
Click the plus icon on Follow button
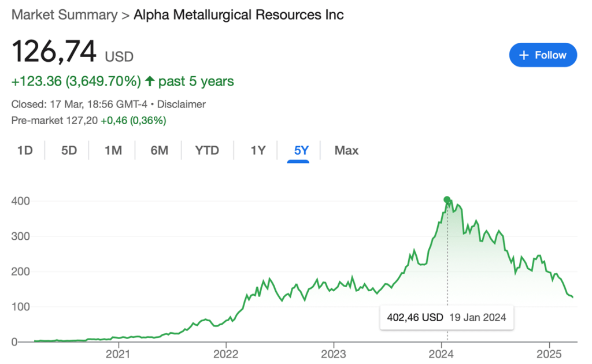(x=524, y=55)
